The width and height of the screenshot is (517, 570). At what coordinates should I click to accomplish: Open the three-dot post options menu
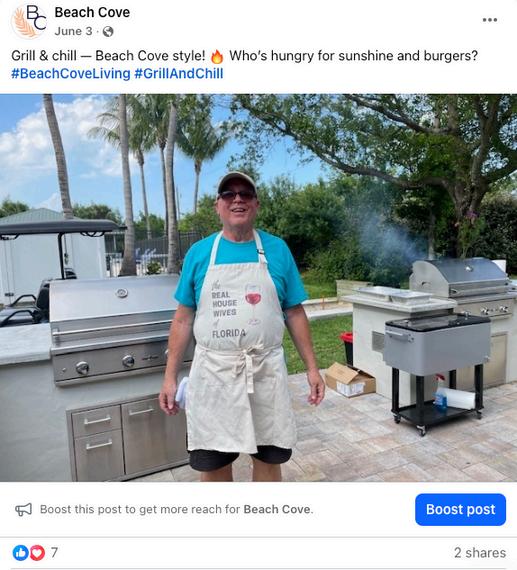pos(489,20)
